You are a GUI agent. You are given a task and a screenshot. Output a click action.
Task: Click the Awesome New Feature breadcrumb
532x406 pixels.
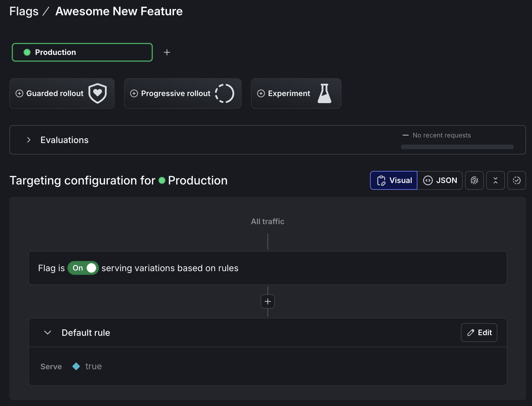point(119,11)
